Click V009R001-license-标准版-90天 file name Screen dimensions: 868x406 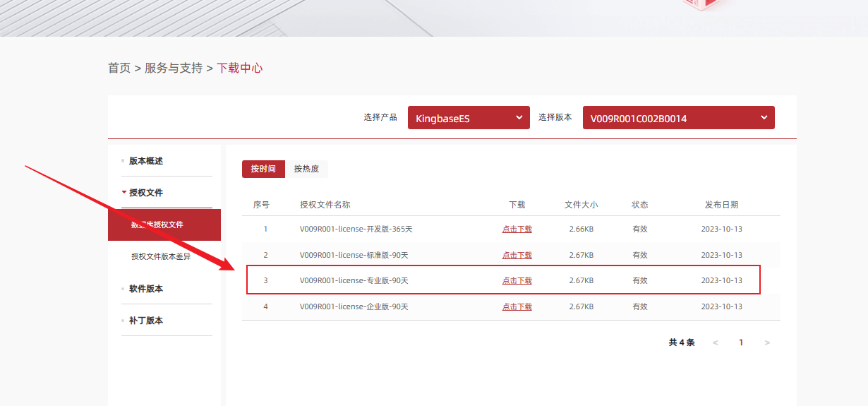(x=354, y=255)
